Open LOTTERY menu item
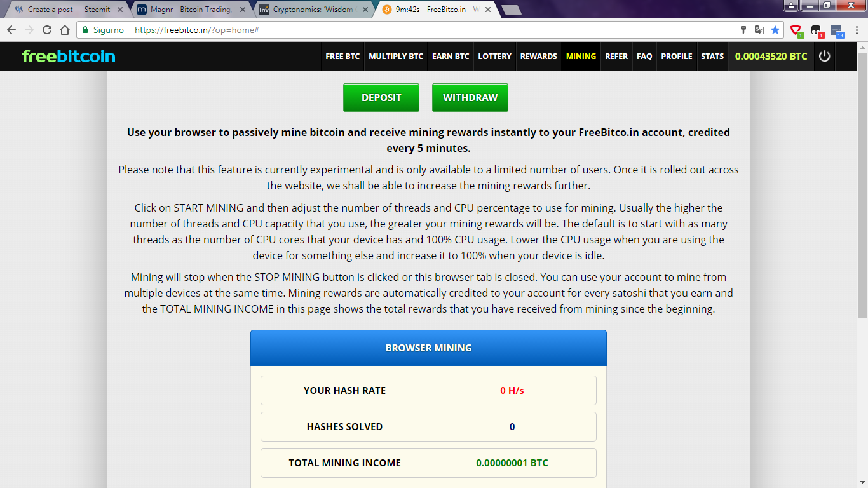Viewport: 868px width, 488px height. pos(494,57)
